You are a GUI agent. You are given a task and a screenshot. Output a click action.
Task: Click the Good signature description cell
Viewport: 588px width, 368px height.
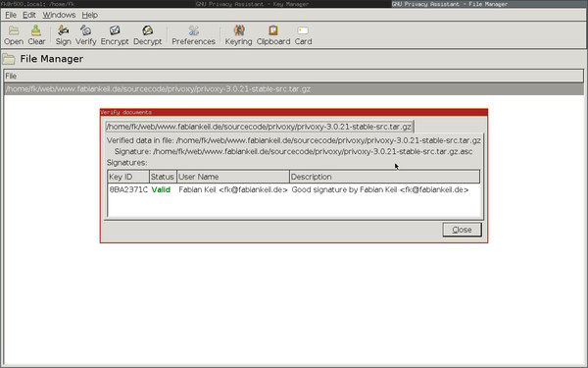tap(380, 189)
